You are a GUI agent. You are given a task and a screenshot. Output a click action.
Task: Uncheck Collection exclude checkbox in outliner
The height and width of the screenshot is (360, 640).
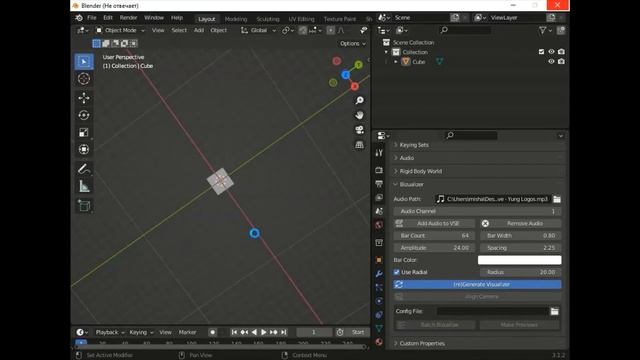(541, 52)
